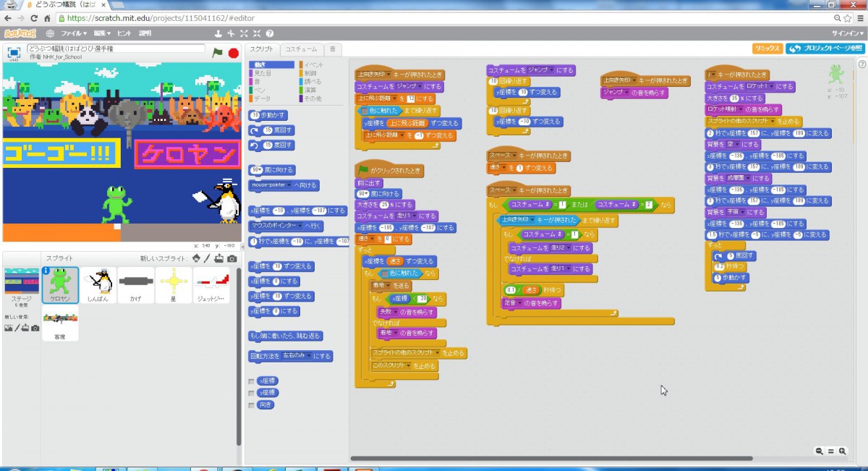Take backdrop from camera
The height and width of the screenshot is (471, 868).
(35, 328)
